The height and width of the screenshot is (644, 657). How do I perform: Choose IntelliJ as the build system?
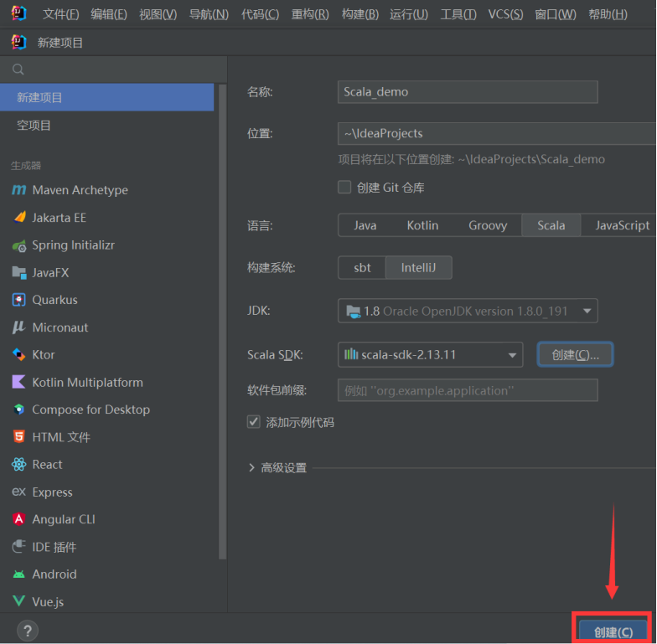[418, 268]
